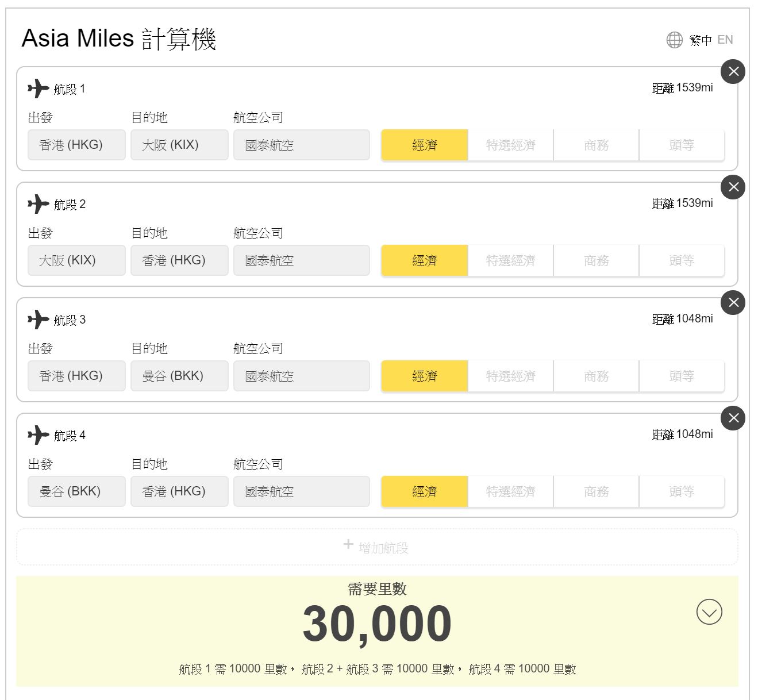This screenshot has height=700, width=758.
Task: Remove 航段 3 using its X icon
Action: click(733, 303)
